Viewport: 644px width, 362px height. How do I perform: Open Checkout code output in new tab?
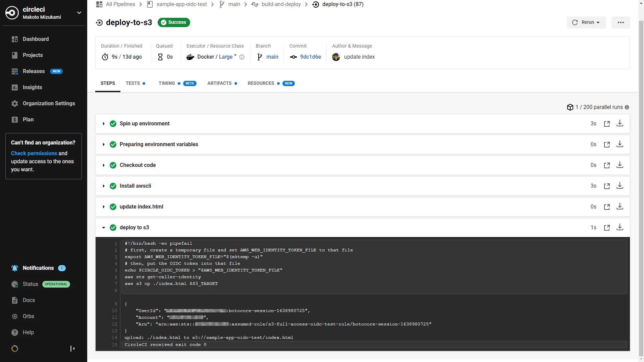607,165
